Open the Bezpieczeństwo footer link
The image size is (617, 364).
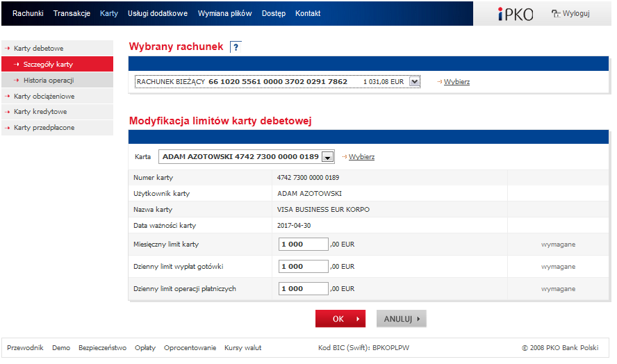102,348
